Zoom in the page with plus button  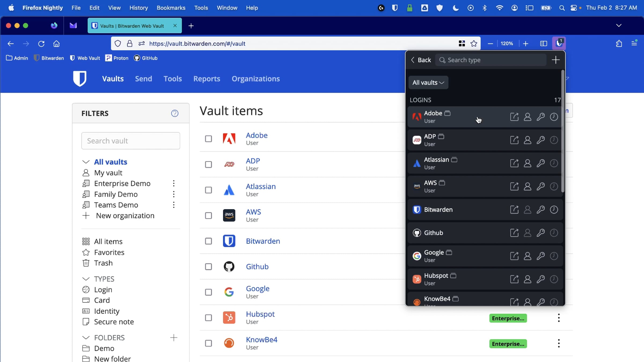click(x=525, y=43)
